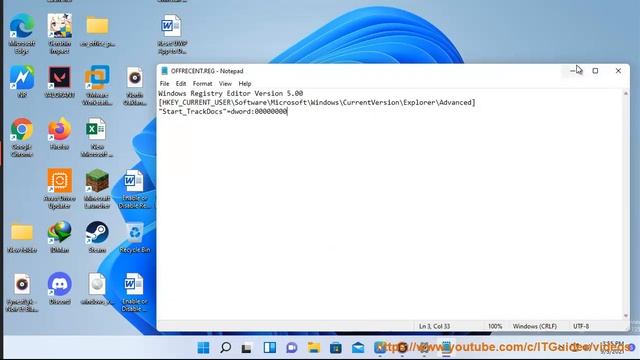The height and width of the screenshot is (360, 640).
Task: Click the UTF-8 encoding status entry
Action: (581, 326)
